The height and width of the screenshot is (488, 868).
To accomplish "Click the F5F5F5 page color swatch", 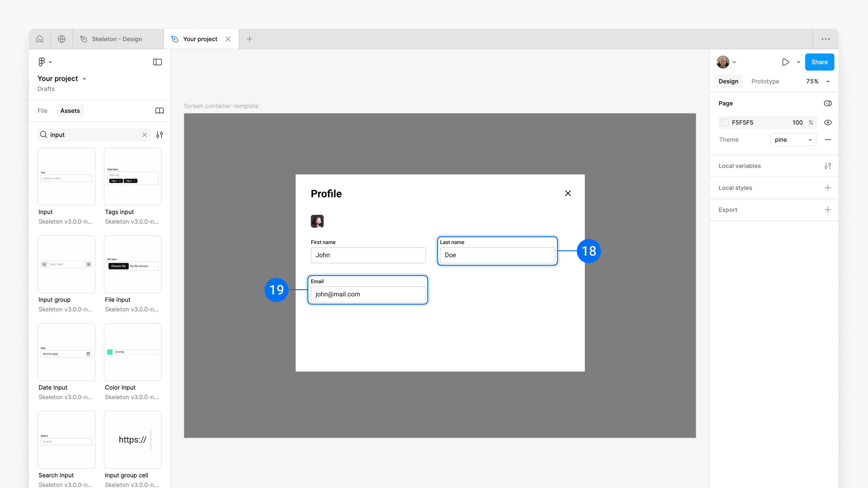I will click(725, 123).
